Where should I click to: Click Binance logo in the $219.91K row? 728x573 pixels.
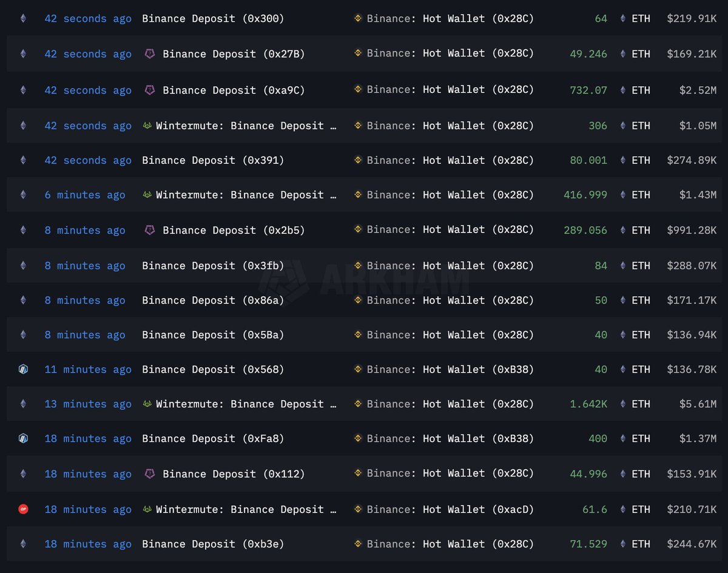pyautogui.click(x=358, y=18)
